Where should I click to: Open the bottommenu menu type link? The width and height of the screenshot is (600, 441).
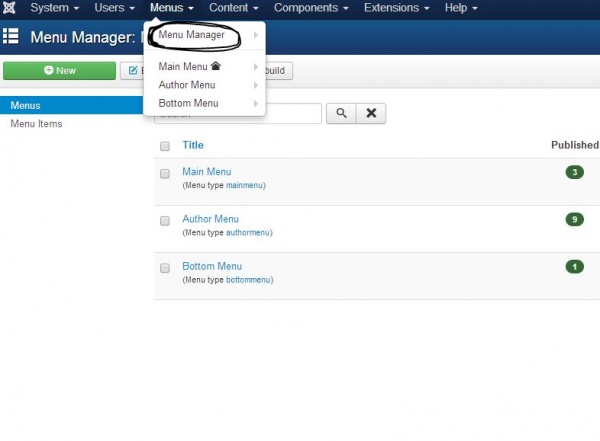[248, 280]
